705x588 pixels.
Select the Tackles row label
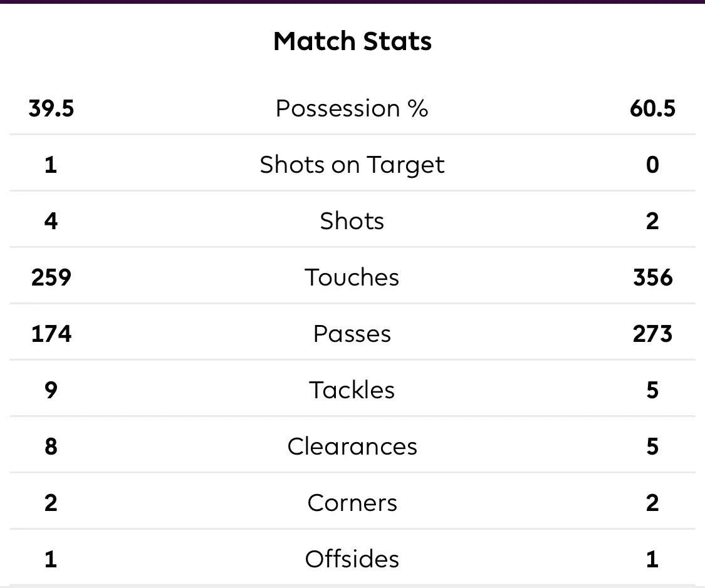coord(352,390)
